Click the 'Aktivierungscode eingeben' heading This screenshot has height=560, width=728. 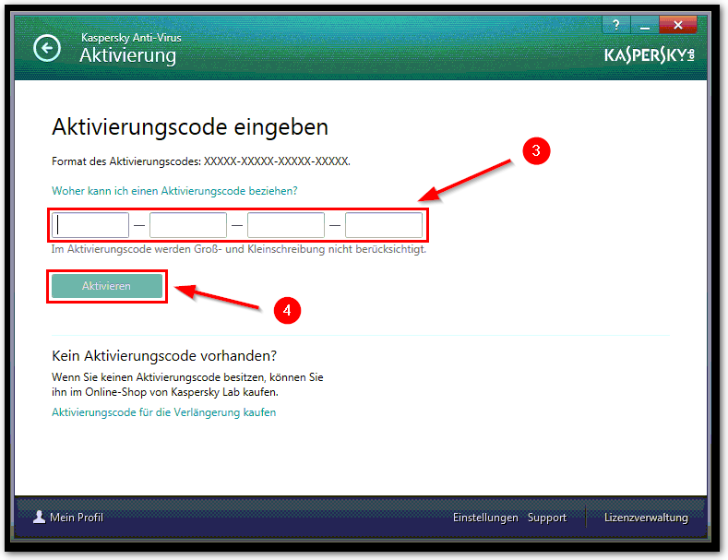(190, 126)
